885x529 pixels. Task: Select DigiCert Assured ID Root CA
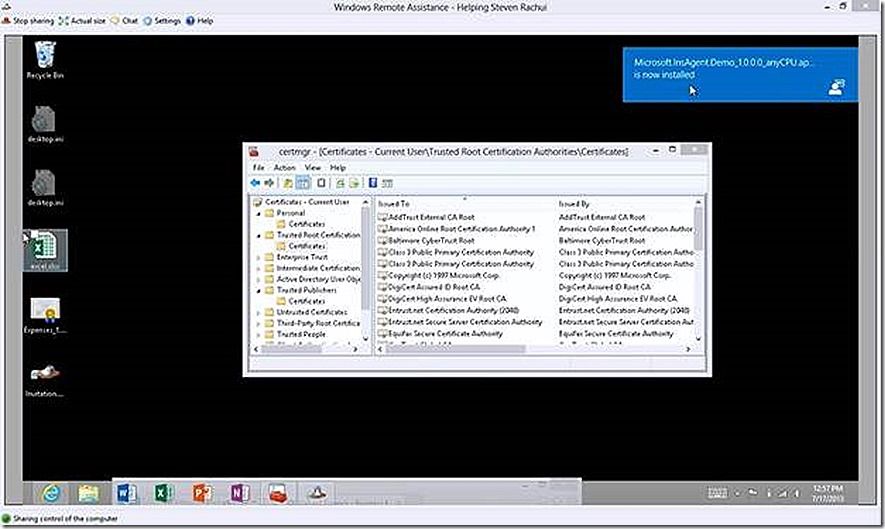point(434,287)
